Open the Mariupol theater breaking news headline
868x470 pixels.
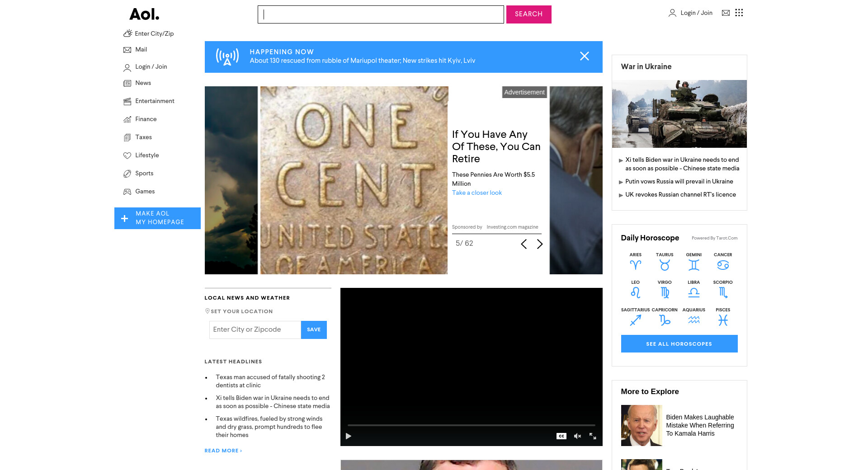[x=362, y=61]
